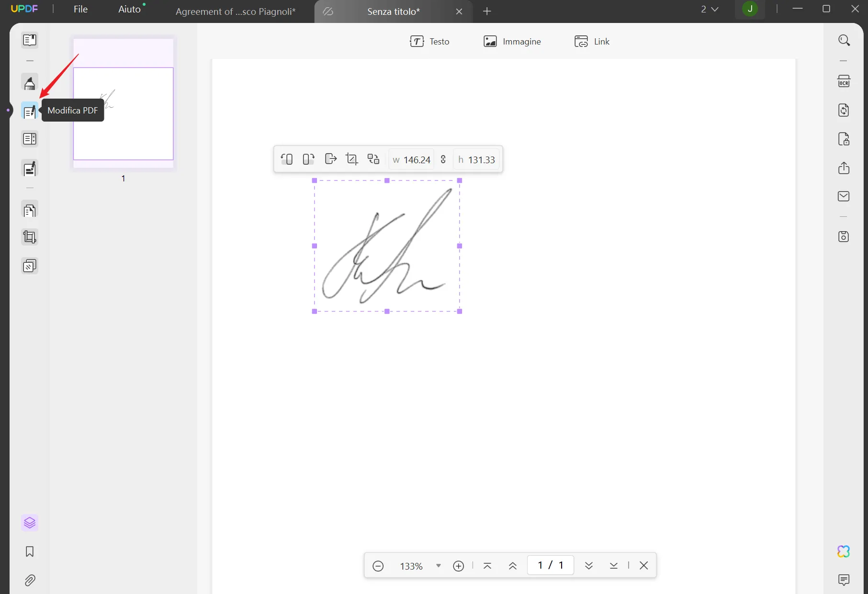This screenshot has height=594, width=868.
Task: Edit the page number field showing 1 / 1
Action: click(551, 565)
